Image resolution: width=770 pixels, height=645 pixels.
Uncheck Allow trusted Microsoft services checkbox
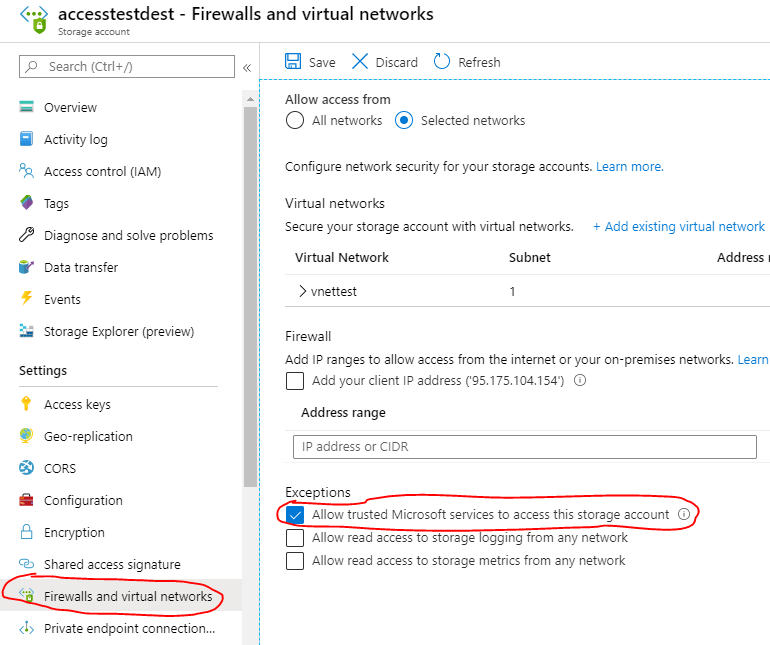click(295, 514)
